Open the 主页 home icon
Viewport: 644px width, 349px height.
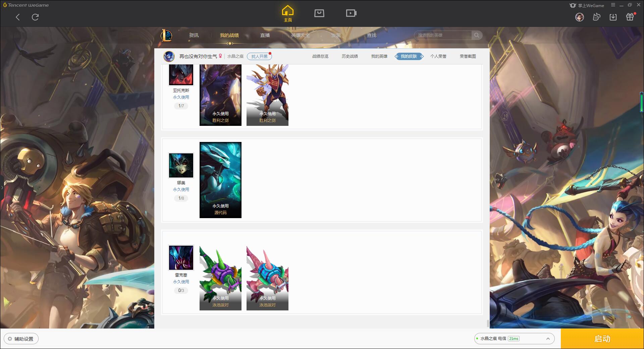point(287,13)
